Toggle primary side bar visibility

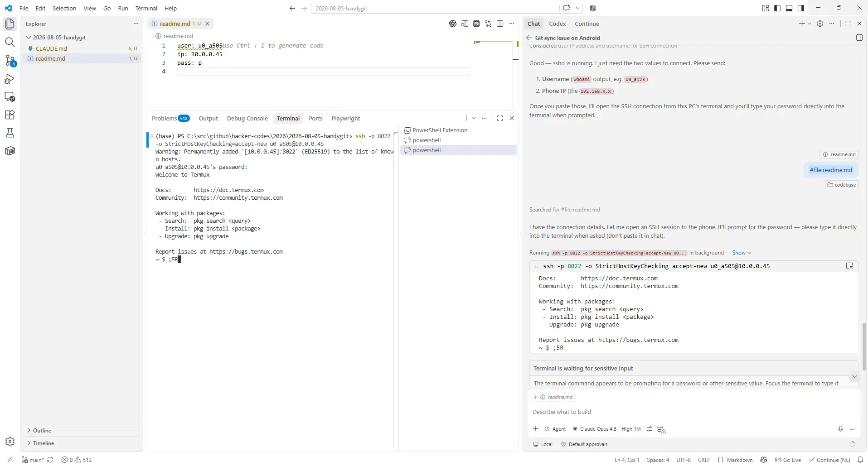pos(777,8)
